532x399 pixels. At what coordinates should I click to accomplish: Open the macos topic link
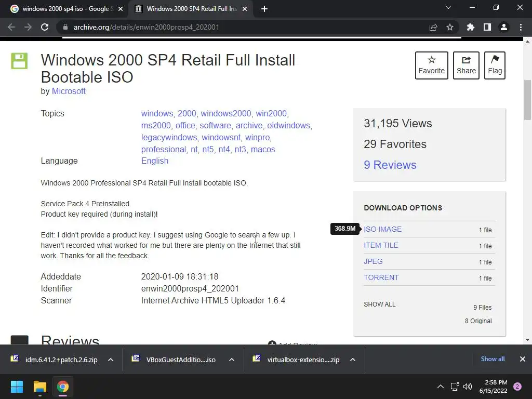coord(263,149)
